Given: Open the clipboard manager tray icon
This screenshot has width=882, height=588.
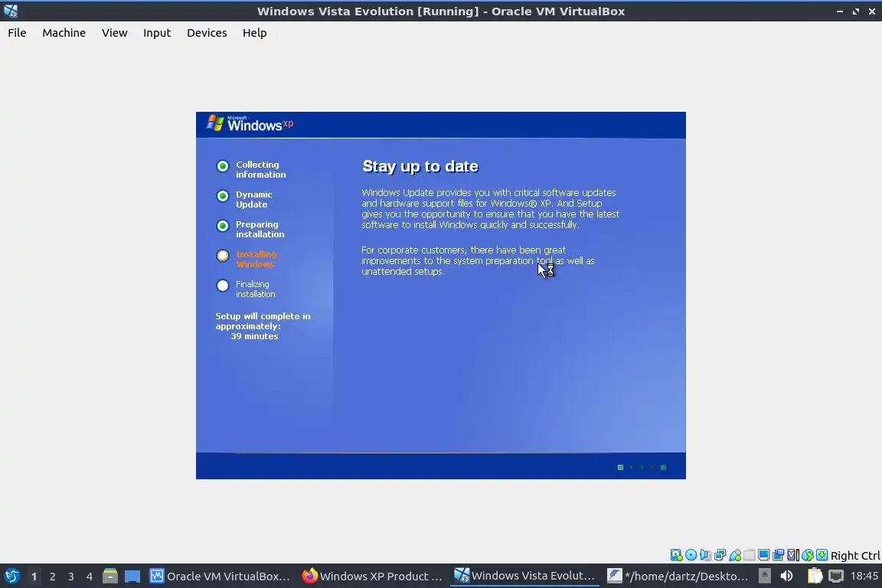Looking at the screenshot, I should [815, 576].
